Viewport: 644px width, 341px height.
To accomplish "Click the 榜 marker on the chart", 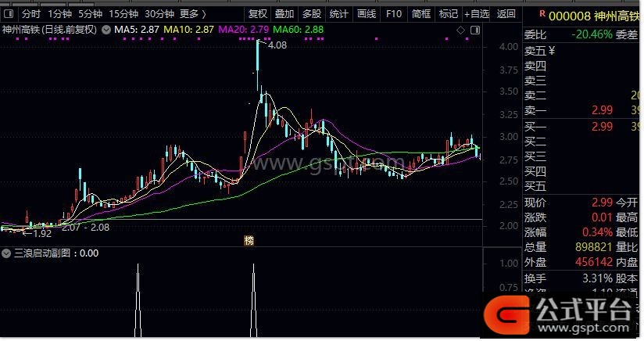I will click(x=249, y=241).
